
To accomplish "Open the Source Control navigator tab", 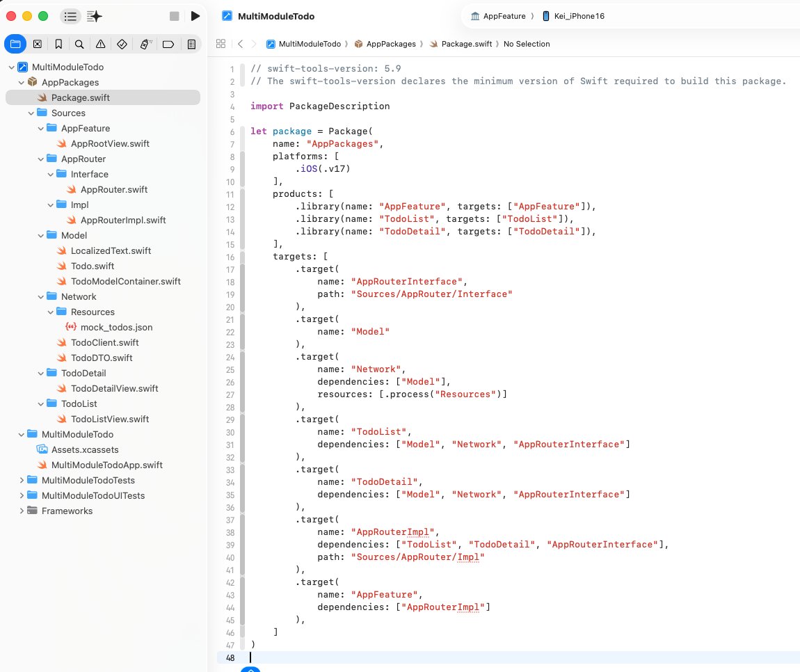I will [x=38, y=45].
